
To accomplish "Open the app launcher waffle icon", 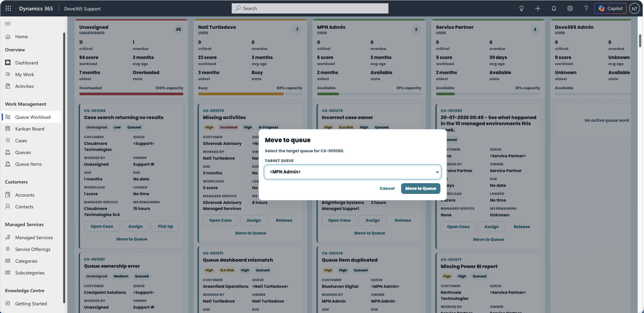I will (8, 8).
